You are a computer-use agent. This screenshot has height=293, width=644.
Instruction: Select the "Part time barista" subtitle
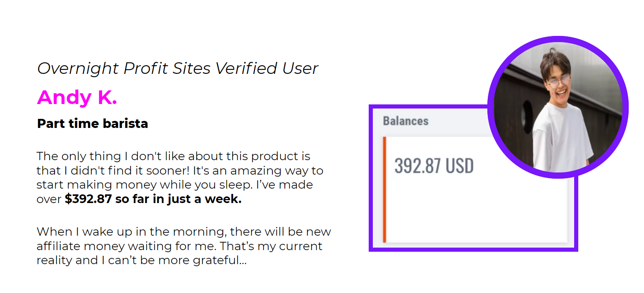pyautogui.click(x=93, y=123)
